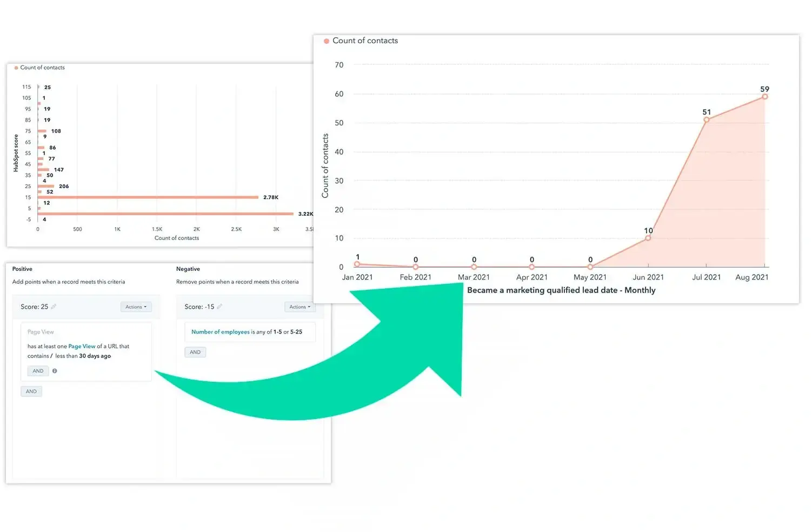
Task: Click info icon beside the AND button
Action: pos(55,371)
